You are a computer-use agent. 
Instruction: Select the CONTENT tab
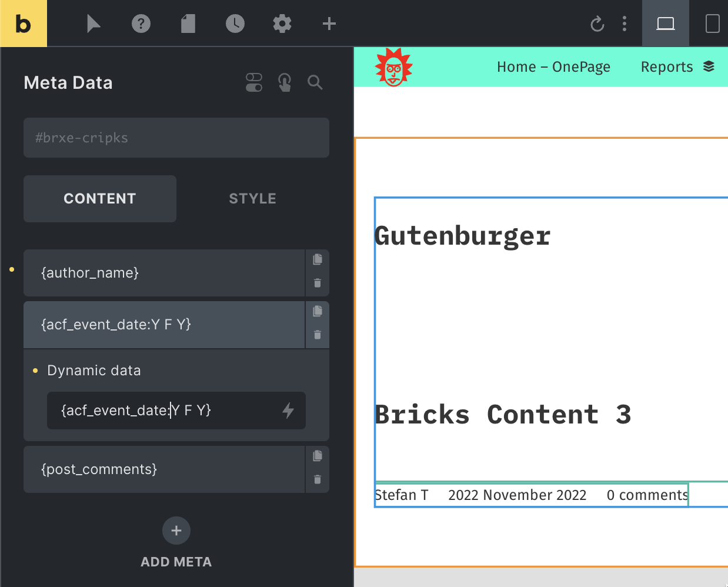tap(100, 199)
